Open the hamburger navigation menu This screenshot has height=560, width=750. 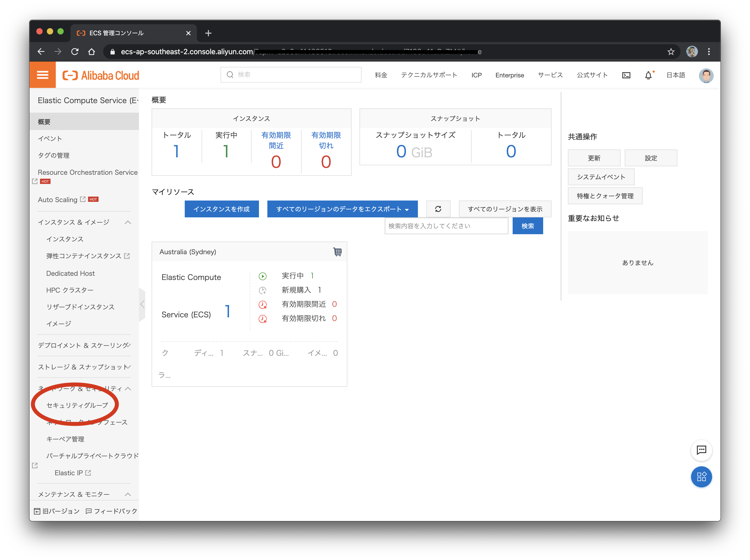point(42,74)
